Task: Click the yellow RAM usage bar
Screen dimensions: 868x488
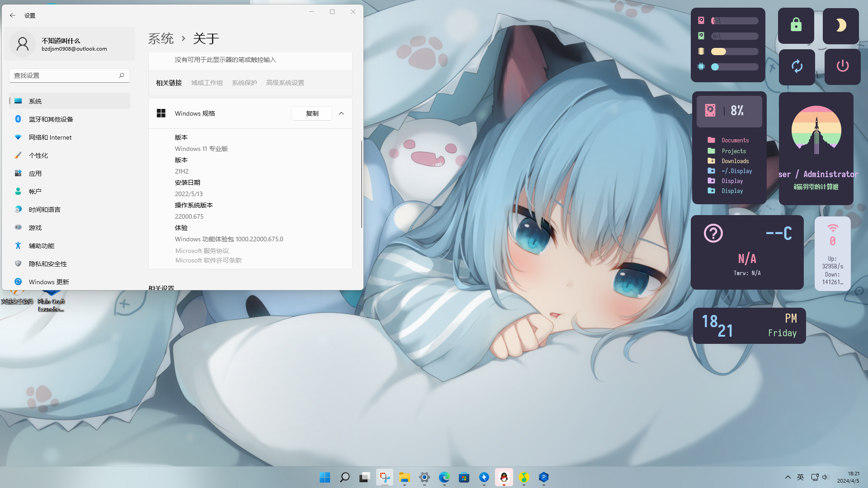Action: coord(735,52)
